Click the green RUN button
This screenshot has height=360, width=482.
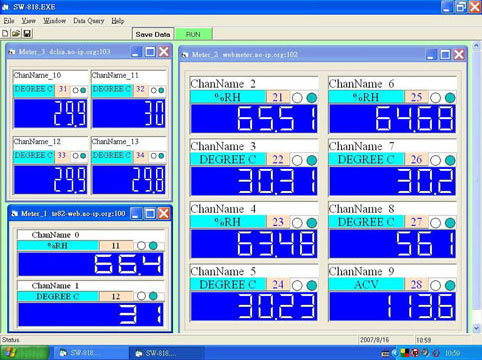194,34
